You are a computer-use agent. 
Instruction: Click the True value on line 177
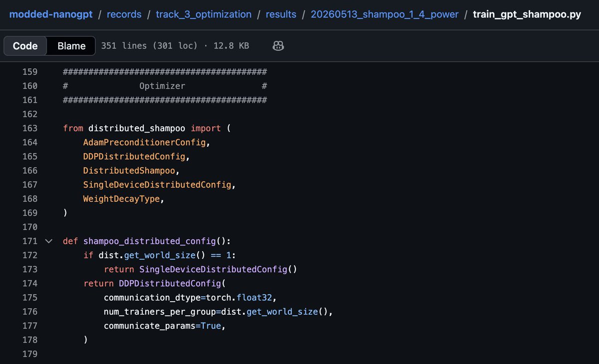tap(211, 326)
